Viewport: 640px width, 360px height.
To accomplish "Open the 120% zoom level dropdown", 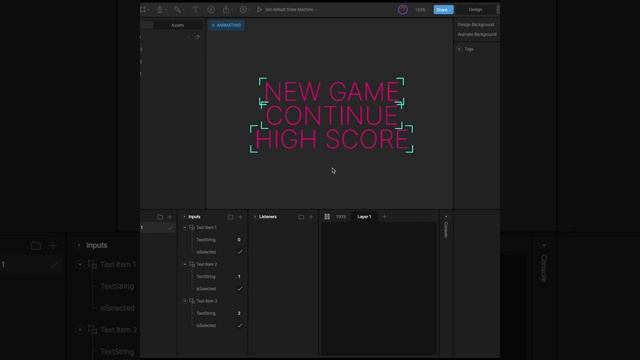I will click(x=422, y=9).
